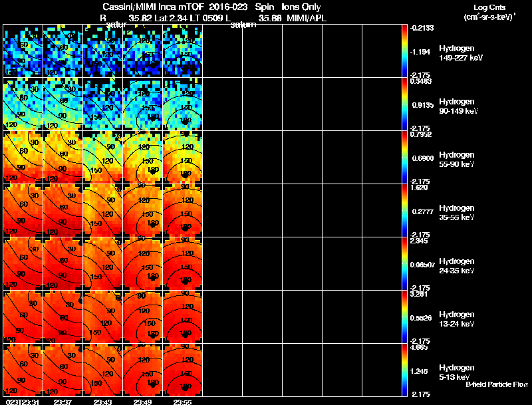Select the 55-90 keV panel at 23:43
The image size is (532, 405).
point(103,158)
